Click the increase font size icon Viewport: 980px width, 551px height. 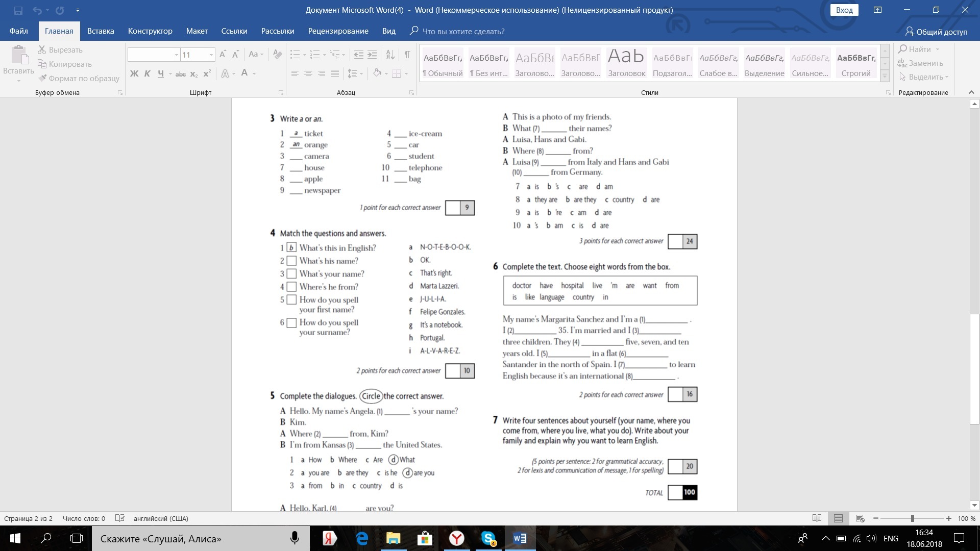[223, 55]
